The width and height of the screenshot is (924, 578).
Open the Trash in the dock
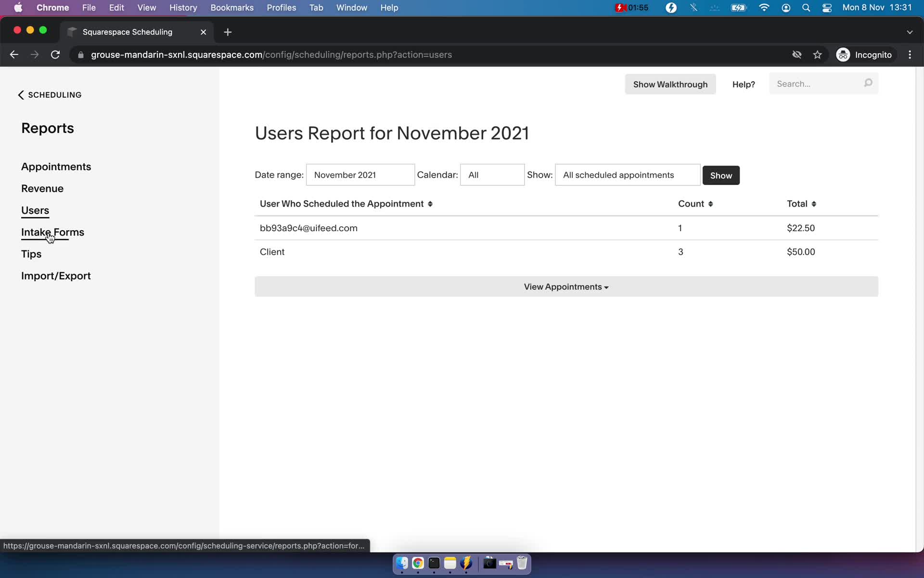(522, 563)
